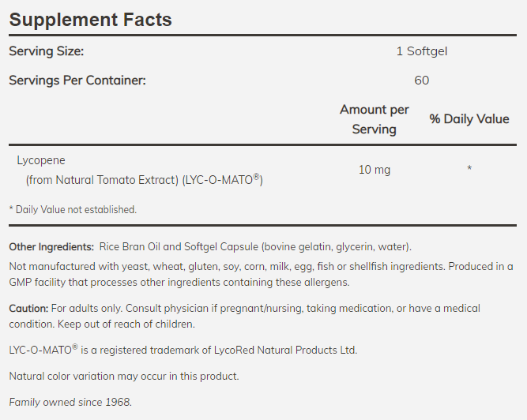Select the Serving Size label
The height and width of the screenshot is (420, 527).
46,51
